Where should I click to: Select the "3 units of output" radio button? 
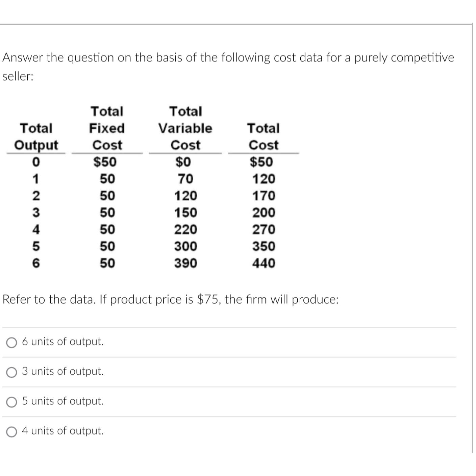pyautogui.click(x=11, y=372)
